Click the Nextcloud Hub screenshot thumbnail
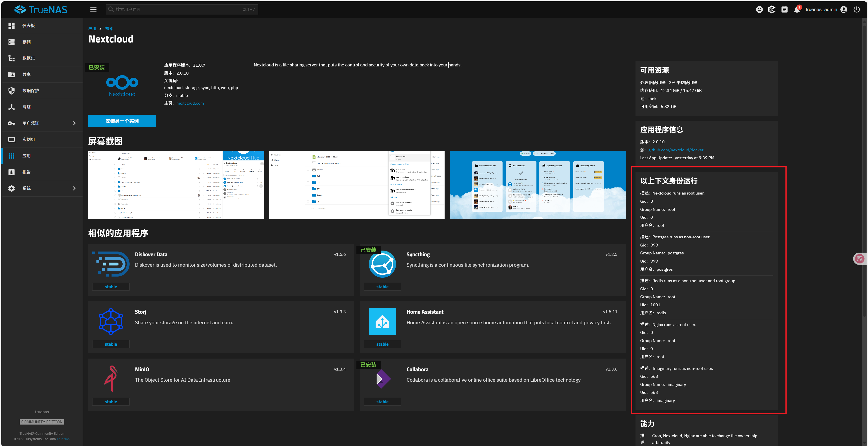This screenshot has height=446, width=868. [176, 185]
